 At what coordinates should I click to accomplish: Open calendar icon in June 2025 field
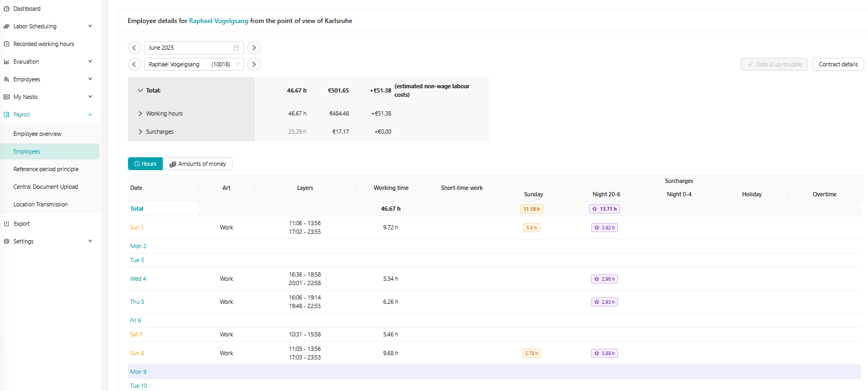click(x=236, y=48)
